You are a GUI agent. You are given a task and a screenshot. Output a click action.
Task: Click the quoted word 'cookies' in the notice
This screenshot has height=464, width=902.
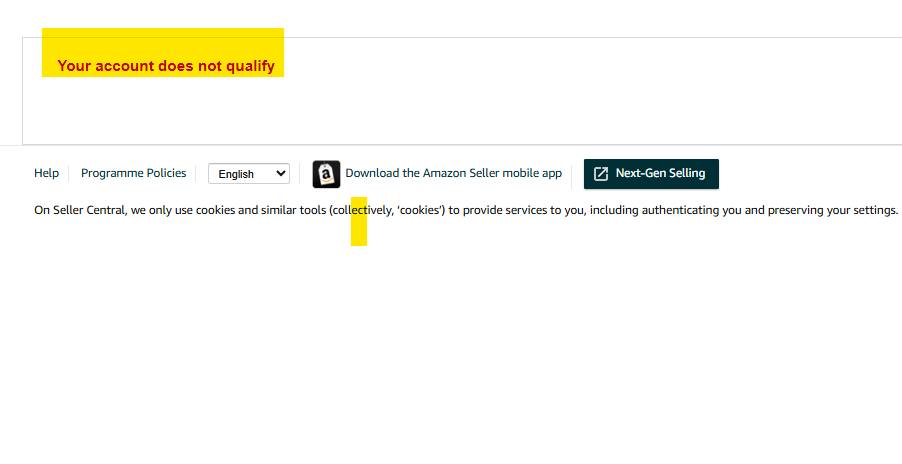point(421,210)
